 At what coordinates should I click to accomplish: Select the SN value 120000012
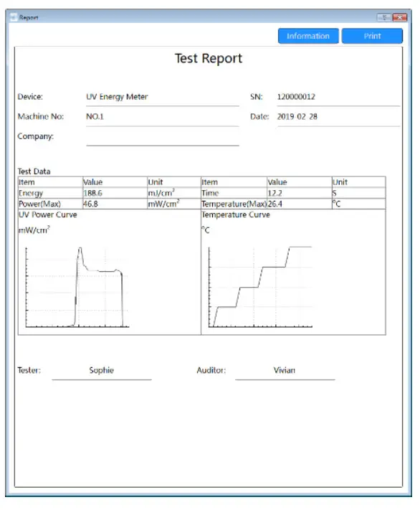click(x=338, y=97)
